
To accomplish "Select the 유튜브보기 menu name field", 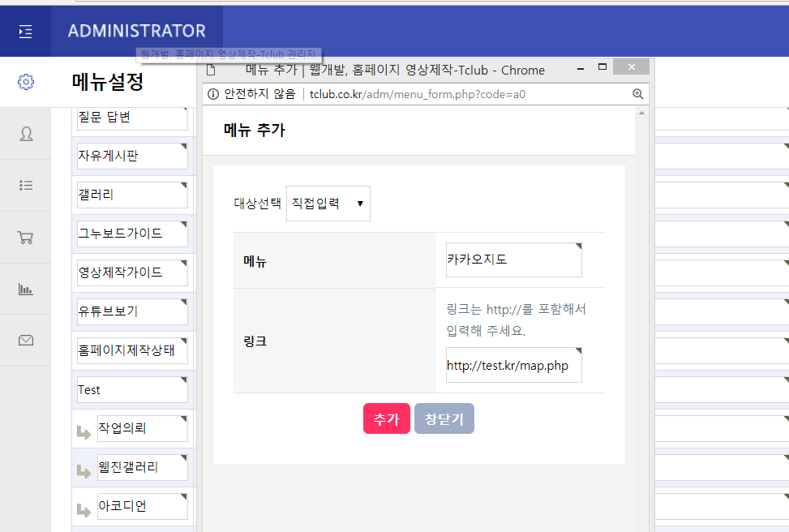I will [x=132, y=311].
